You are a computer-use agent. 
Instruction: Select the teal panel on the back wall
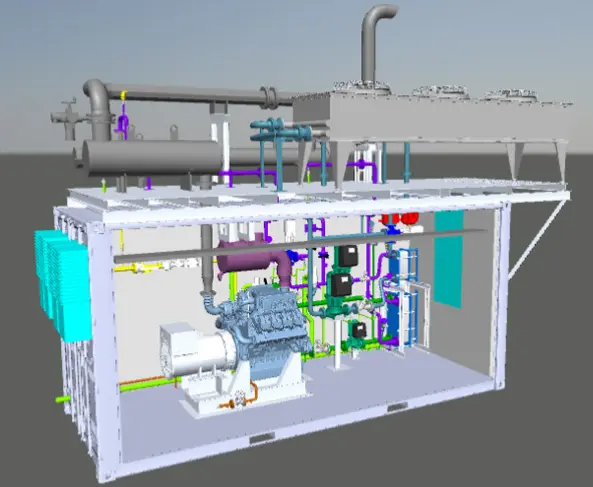pyautogui.click(x=449, y=259)
